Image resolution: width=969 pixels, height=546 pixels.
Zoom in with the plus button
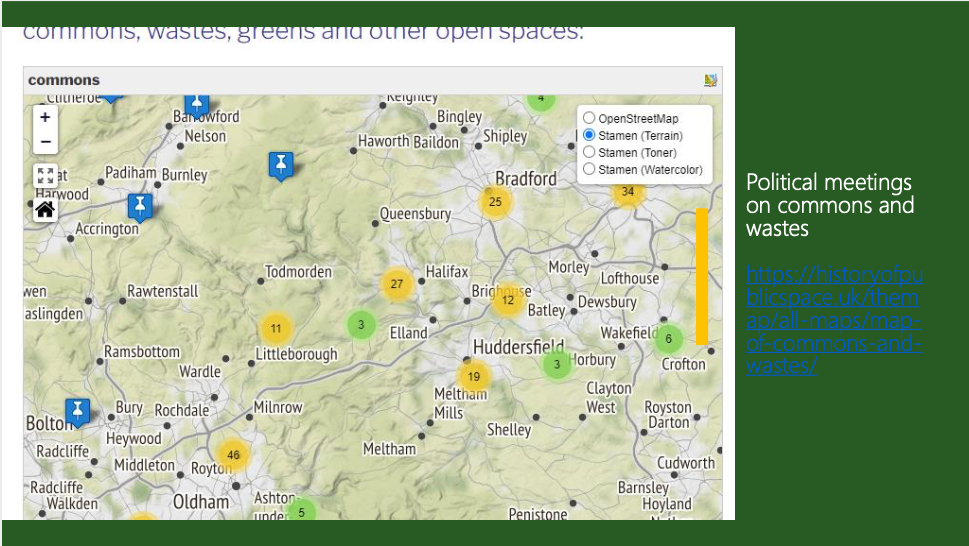coord(45,117)
